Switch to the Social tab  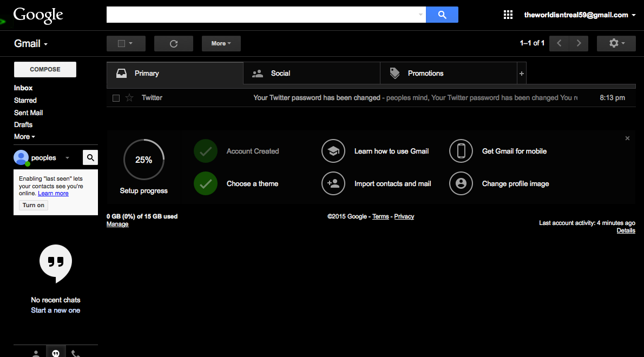(312, 74)
